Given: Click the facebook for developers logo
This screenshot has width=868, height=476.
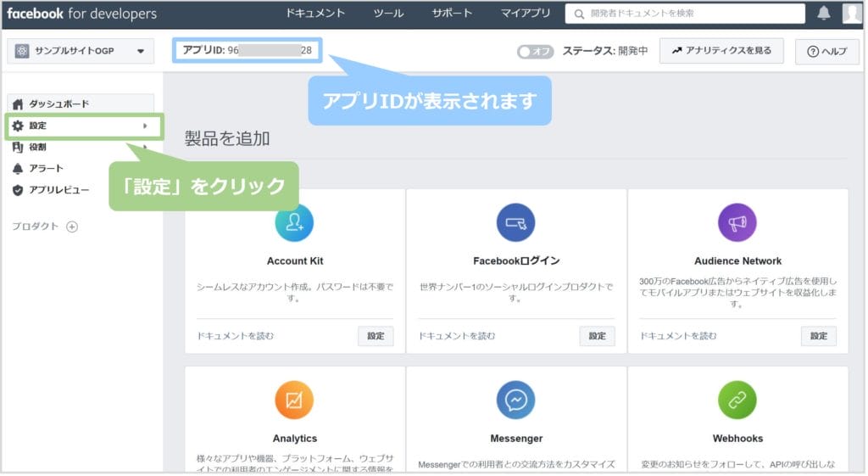Looking at the screenshot, I should (82, 14).
